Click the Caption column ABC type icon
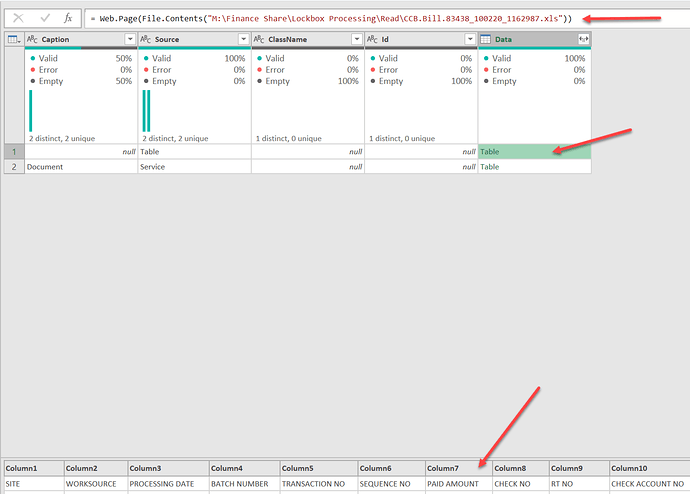The image size is (690, 494). [32, 39]
